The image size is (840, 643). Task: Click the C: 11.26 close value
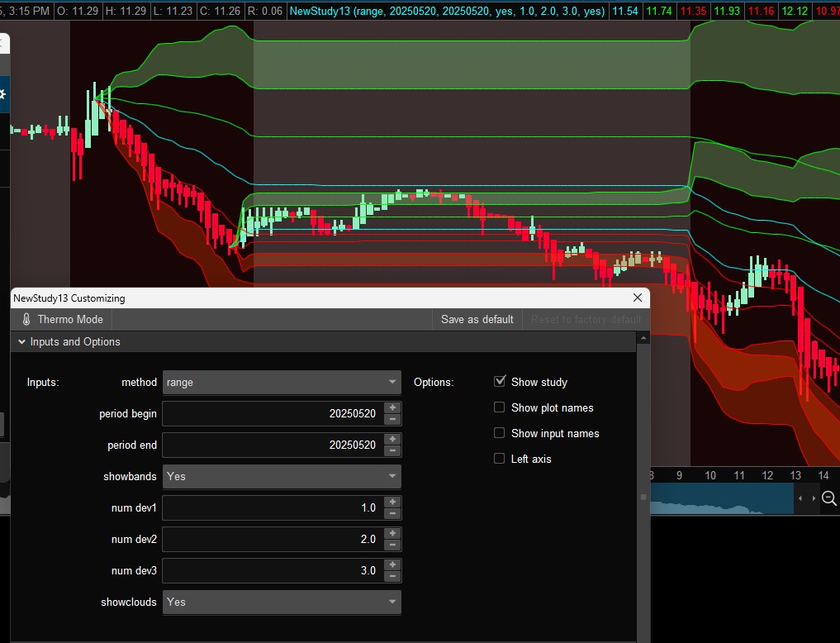click(221, 11)
